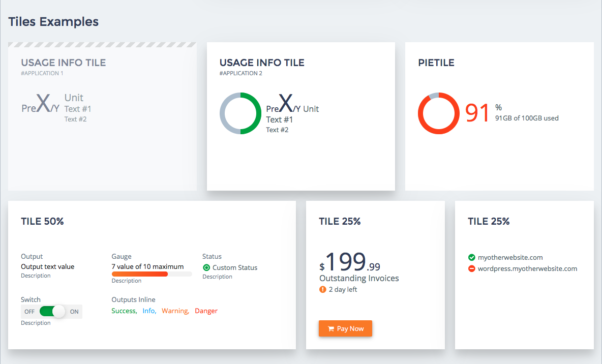Click the Success inline output text
This screenshot has height=364, width=602.
click(x=124, y=311)
